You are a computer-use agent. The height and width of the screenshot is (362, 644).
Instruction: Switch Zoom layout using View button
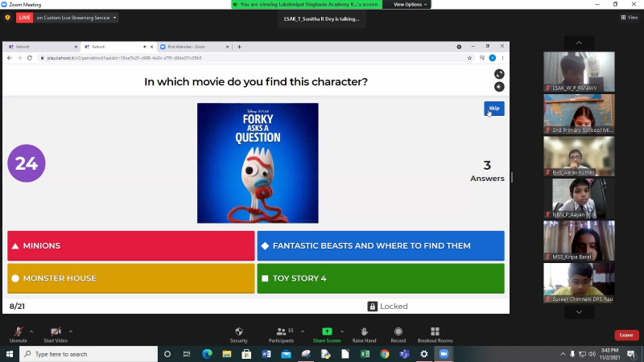click(628, 17)
